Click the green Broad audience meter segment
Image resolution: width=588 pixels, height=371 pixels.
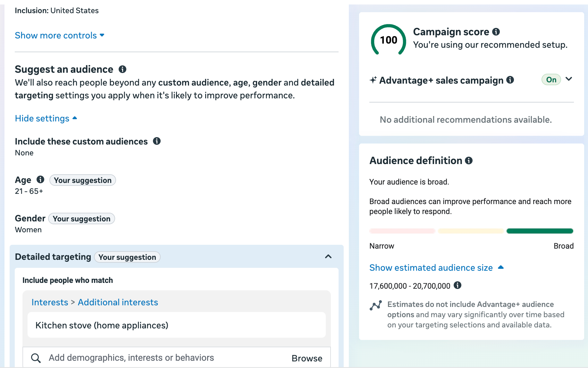tap(540, 231)
